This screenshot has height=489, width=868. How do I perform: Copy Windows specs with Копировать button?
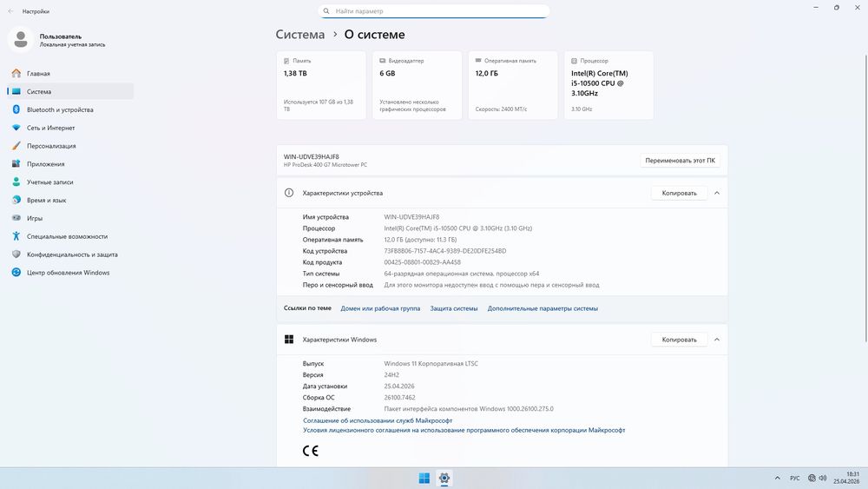[x=680, y=340]
